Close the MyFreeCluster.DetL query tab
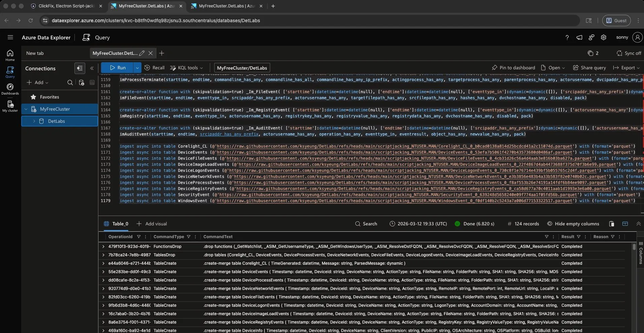Viewport: 644px width, 333px height. (x=151, y=53)
